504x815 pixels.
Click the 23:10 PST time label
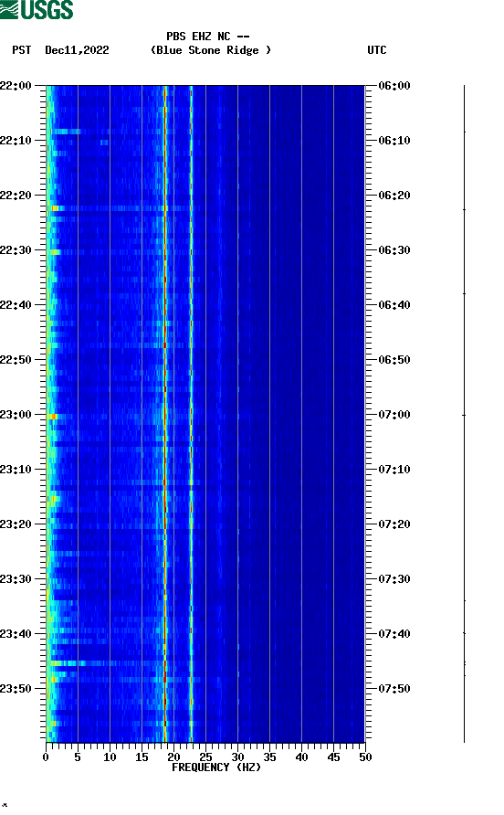tap(16, 470)
